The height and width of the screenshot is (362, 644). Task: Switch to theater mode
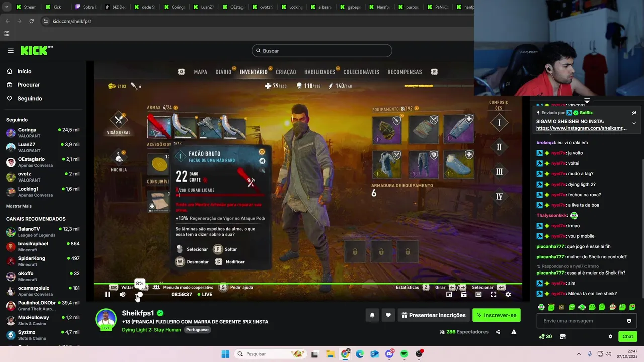478,294
